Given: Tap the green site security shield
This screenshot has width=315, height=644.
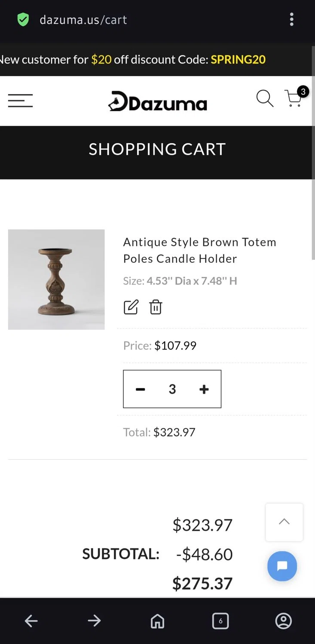Looking at the screenshot, I should 23,20.
